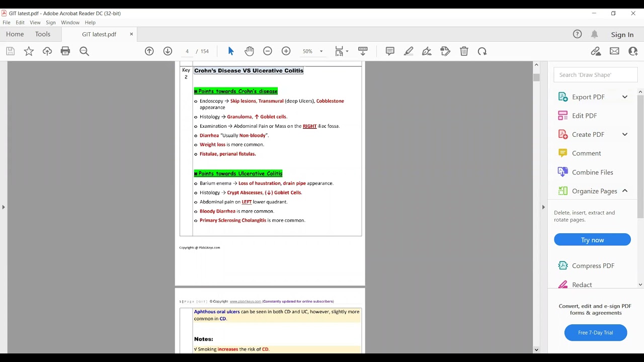The image size is (644, 362).
Task: Switch to the Home tab
Action: pyautogui.click(x=15, y=34)
